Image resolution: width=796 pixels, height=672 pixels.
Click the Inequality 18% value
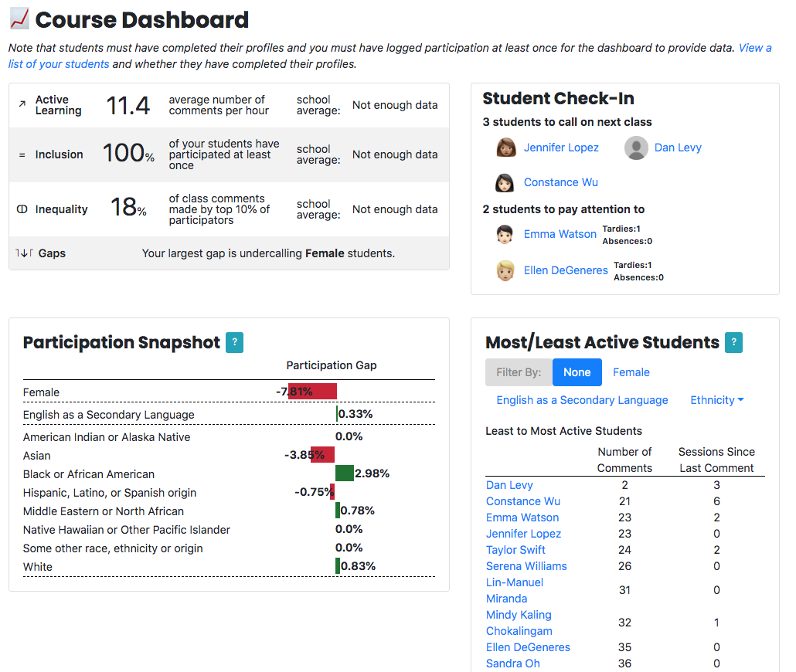tap(128, 207)
